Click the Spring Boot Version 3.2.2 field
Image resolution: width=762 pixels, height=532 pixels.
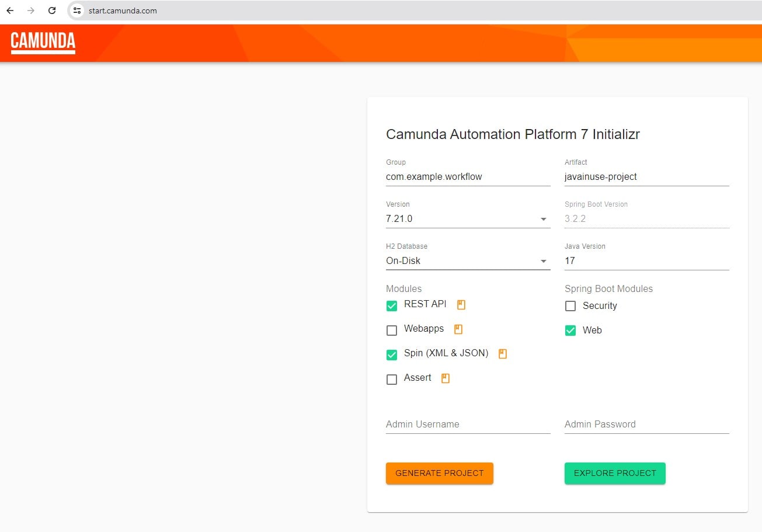tap(646, 219)
